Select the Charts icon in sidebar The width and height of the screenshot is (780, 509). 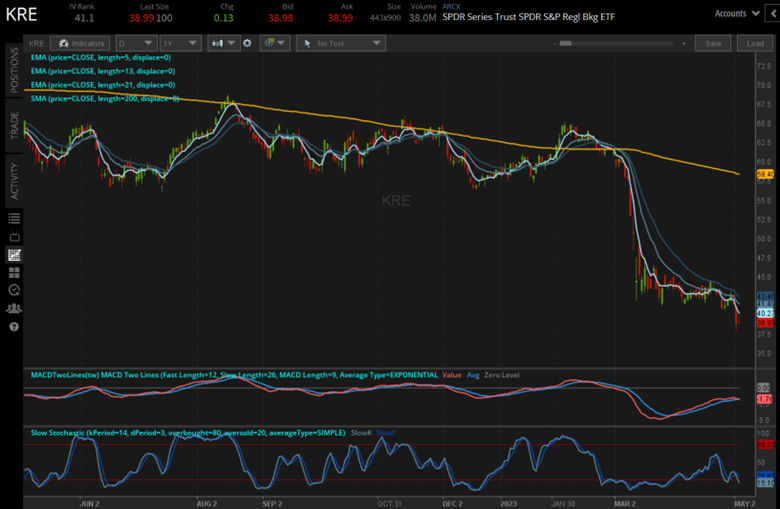[x=14, y=255]
